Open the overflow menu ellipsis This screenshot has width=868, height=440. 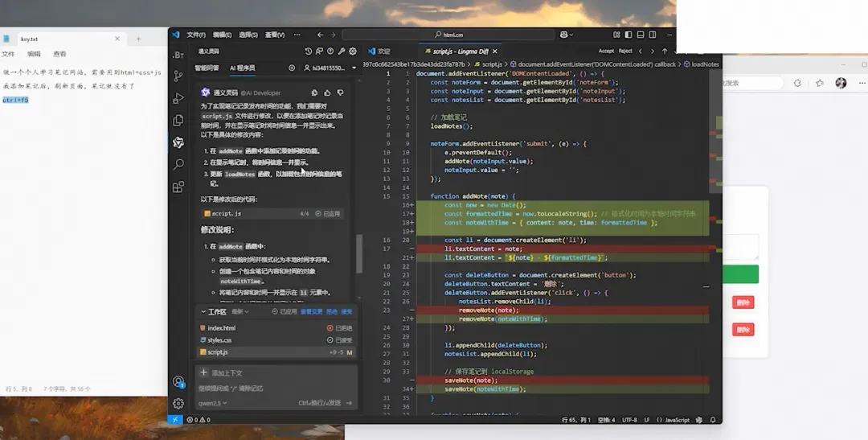point(297,35)
